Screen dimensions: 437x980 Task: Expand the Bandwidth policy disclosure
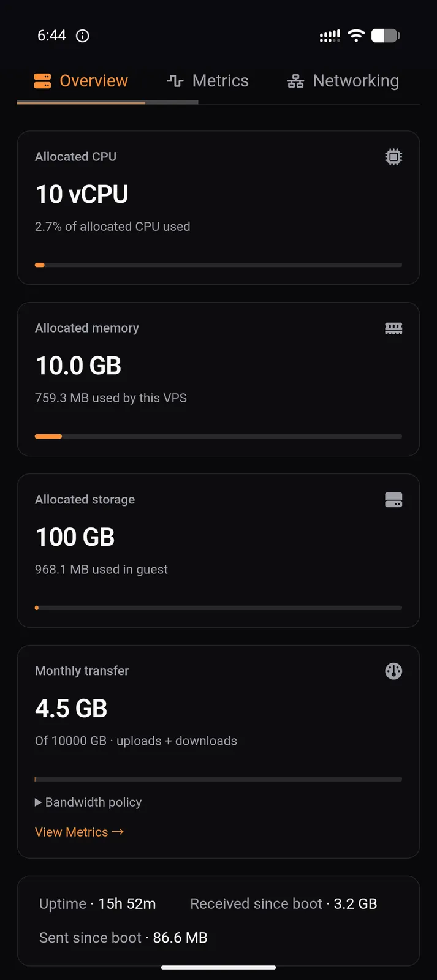[88, 802]
